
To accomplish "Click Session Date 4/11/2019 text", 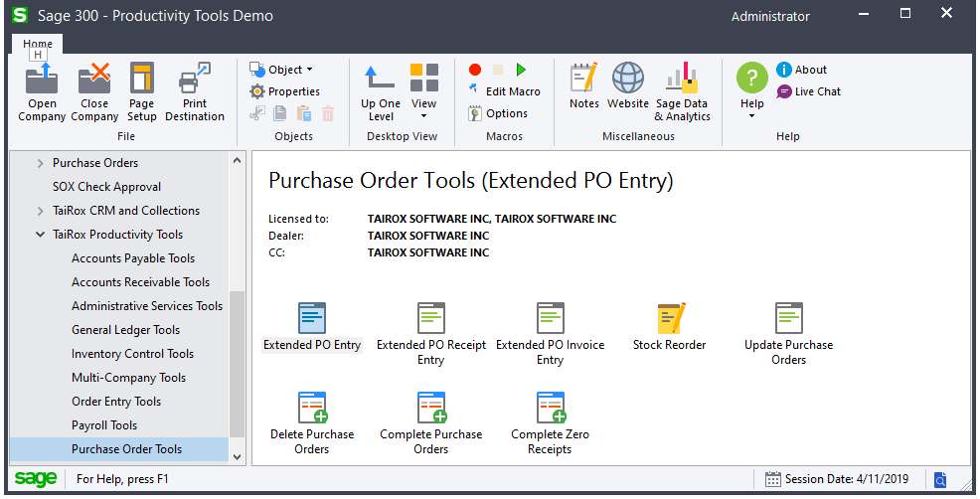I will (847, 479).
